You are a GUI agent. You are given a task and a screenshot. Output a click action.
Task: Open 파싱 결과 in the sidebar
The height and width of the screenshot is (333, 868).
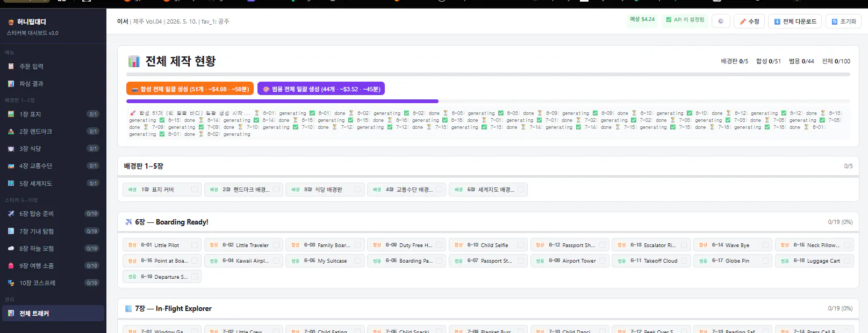click(52, 84)
